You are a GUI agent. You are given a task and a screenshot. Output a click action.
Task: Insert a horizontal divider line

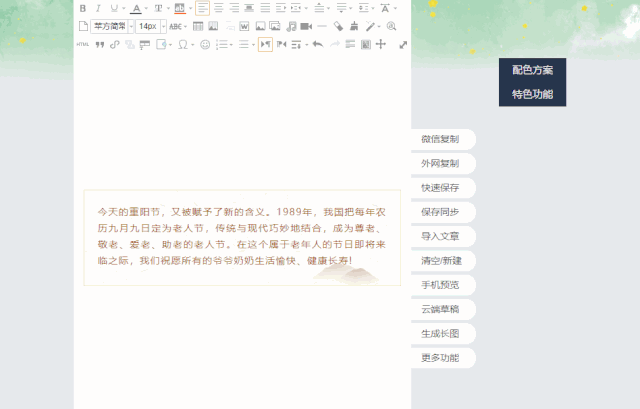point(322,26)
